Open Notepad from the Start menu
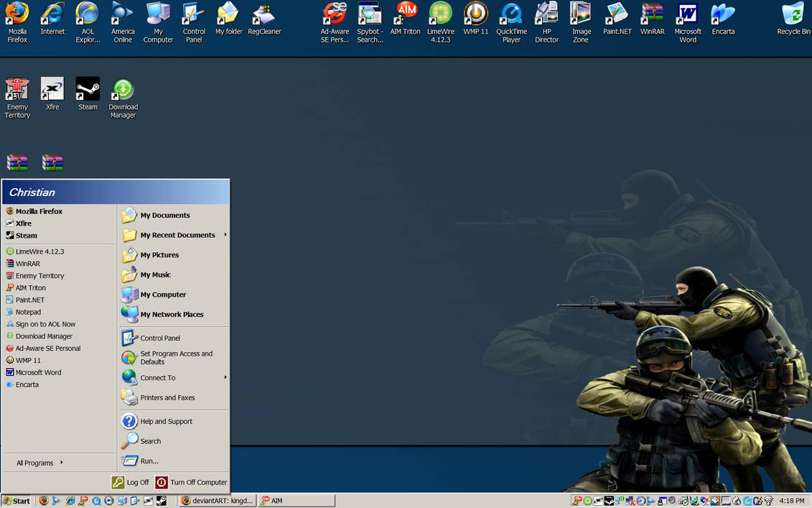 [x=59, y=312]
